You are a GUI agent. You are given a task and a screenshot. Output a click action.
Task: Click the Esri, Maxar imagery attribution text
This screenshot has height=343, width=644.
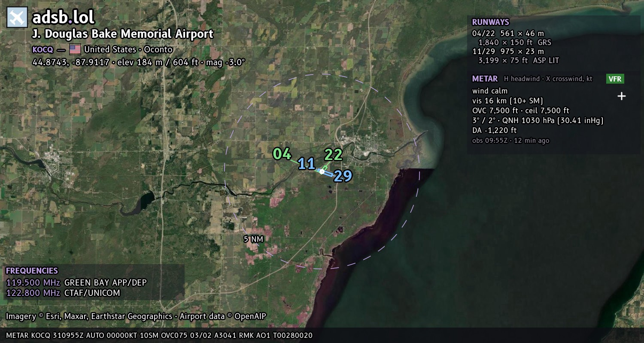[x=136, y=316]
